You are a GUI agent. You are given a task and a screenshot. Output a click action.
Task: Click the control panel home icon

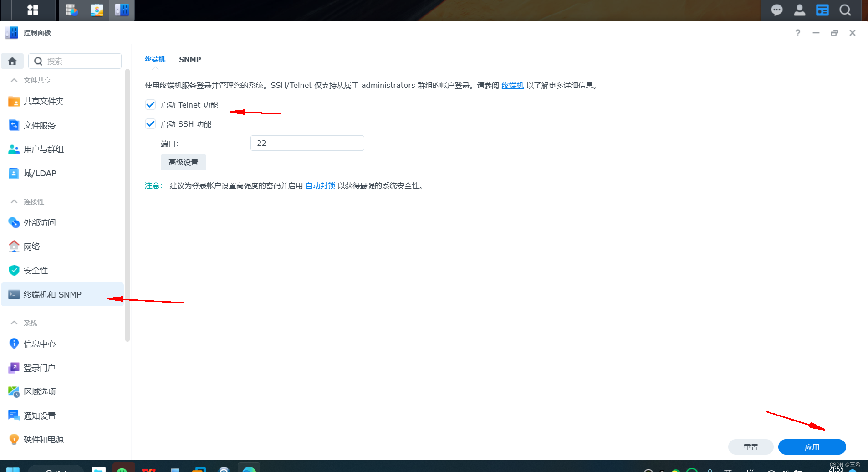click(12, 61)
